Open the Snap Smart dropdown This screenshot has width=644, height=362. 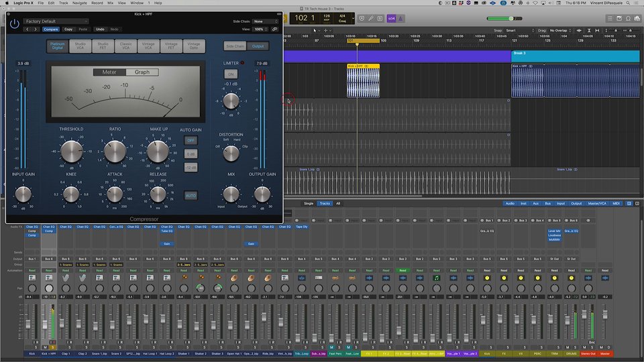pos(519,30)
